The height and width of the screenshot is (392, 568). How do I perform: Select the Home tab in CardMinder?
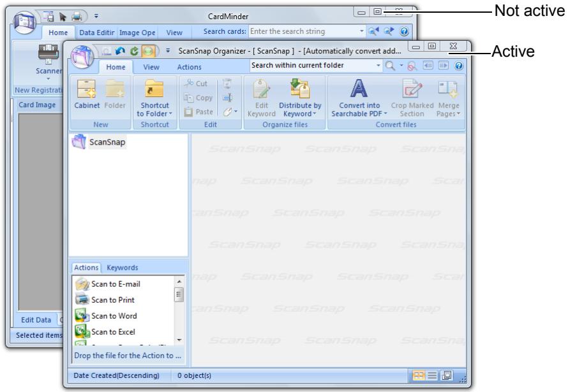58,33
